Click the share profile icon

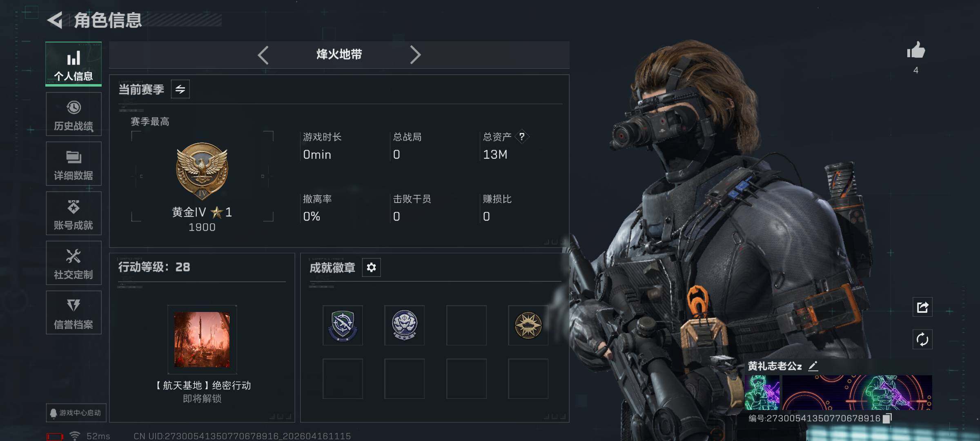(x=922, y=307)
